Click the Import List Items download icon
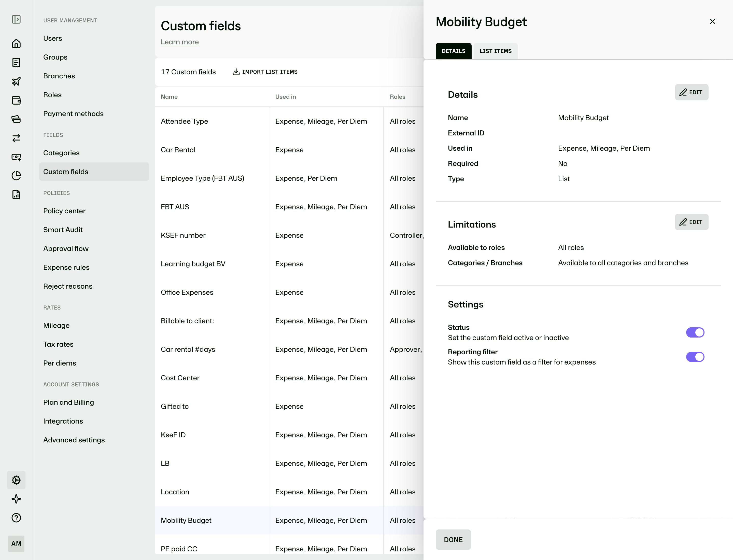Image resolution: width=733 pixels, height=560 pixels. (236, 72)
